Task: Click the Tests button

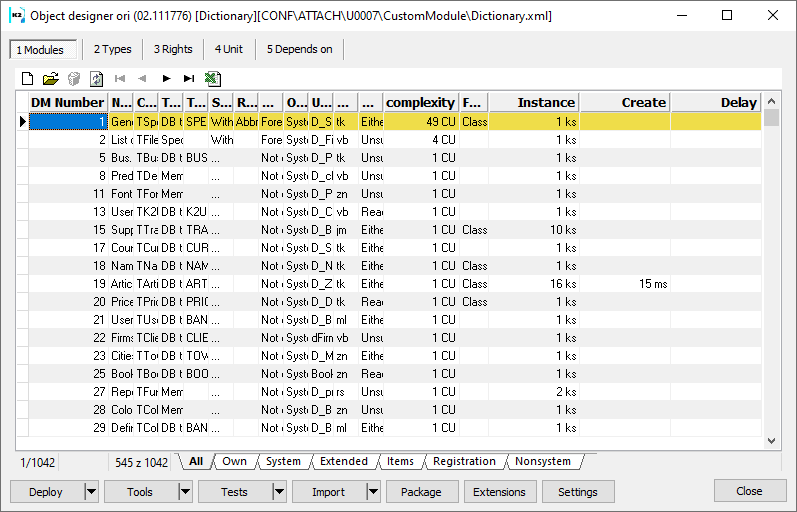Action: coord(234,492)
